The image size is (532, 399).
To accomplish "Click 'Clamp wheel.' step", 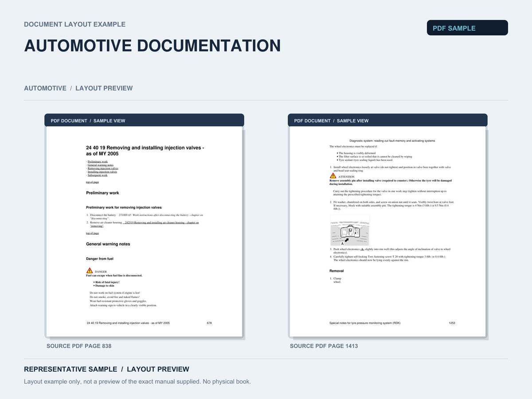I will [336, 280].
